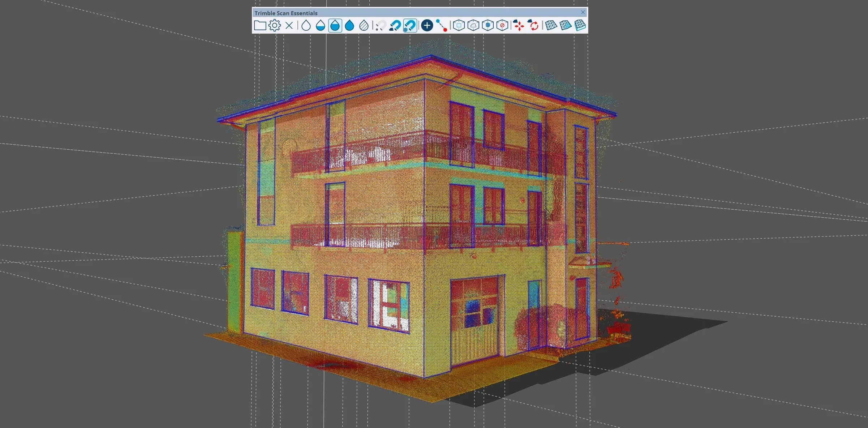Select the red rotate cloud tool
The height and width of the screenshot is (428, 868).
(x=533, y=26)
